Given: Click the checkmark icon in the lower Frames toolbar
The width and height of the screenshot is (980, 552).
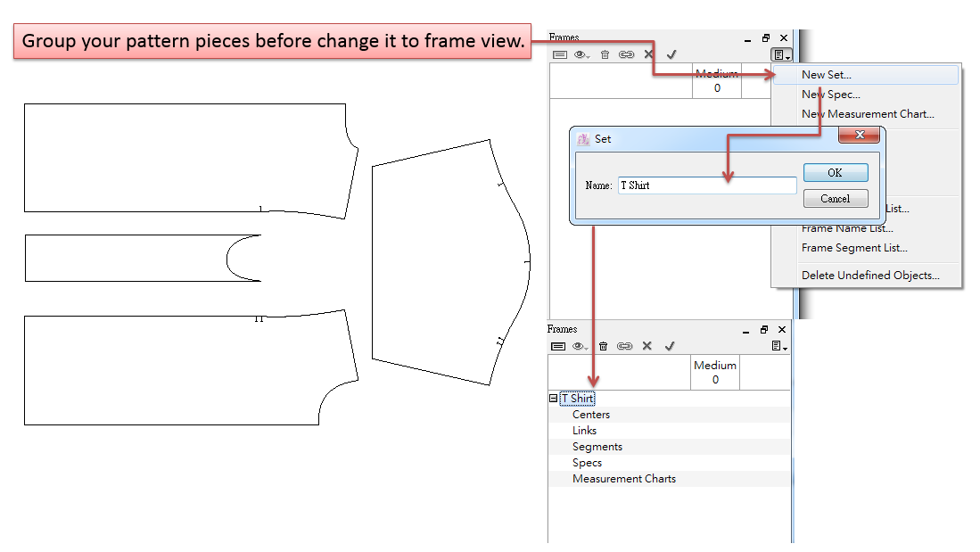Looking at the screenshot, I should 670,346.
